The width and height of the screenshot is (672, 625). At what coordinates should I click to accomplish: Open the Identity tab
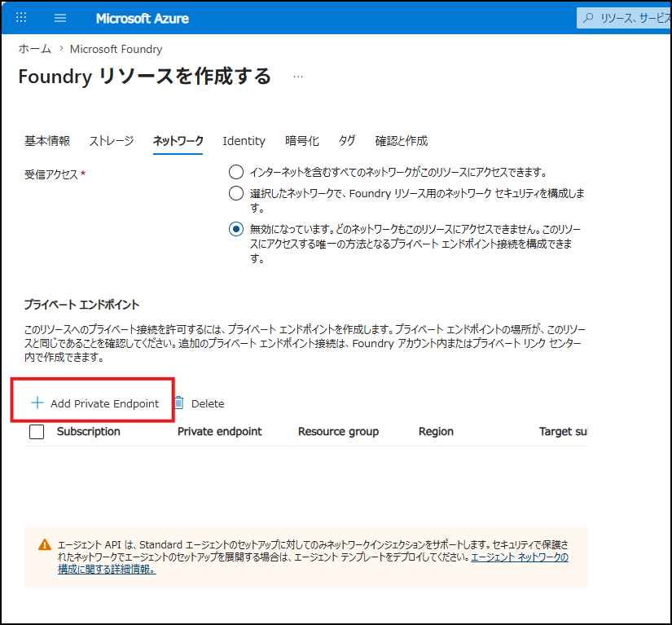pos(244,141)
